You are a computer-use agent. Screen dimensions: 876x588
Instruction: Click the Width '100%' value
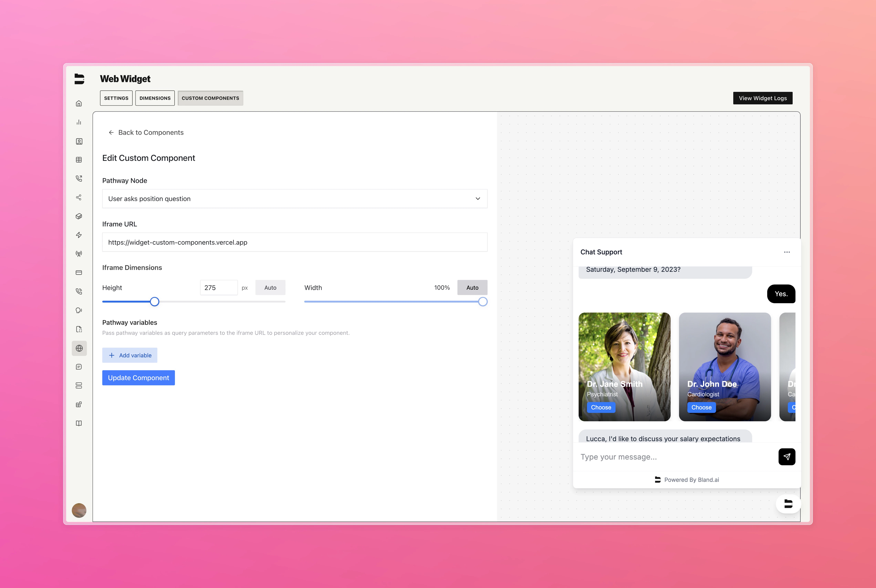(x=442, y=288)
